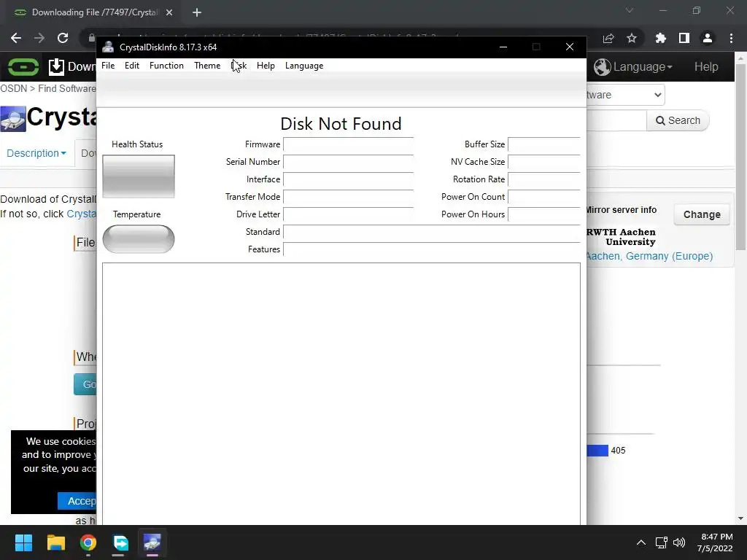Close the CrystalDiskInfo window
The width and height of the screenshot is (747, 560).
tap(569, 47)
